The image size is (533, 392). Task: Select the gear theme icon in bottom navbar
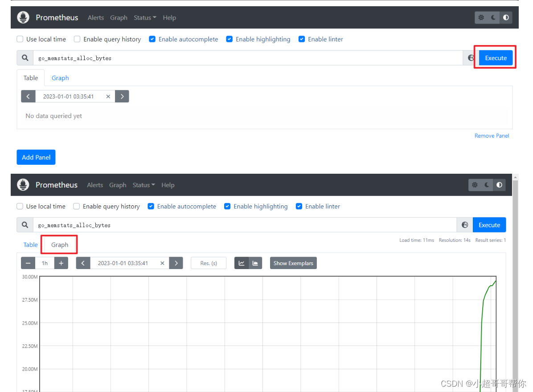pyautogui.click(x=475, y=185)
